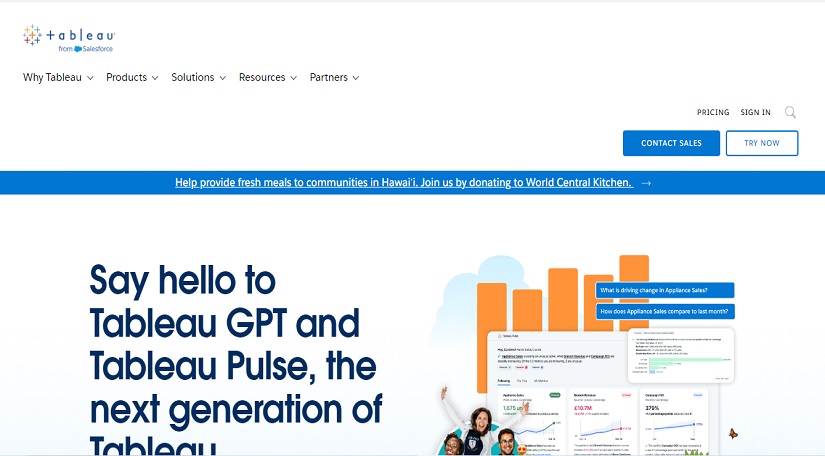
Task: Expand the Products menu
Action: tap(132, 77)
